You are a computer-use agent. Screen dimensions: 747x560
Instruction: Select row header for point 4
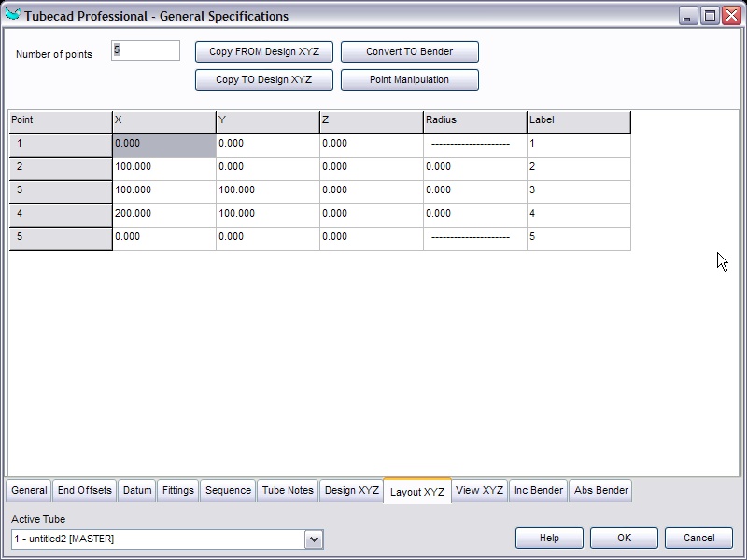pyautogui.click(x=60, y=215)
